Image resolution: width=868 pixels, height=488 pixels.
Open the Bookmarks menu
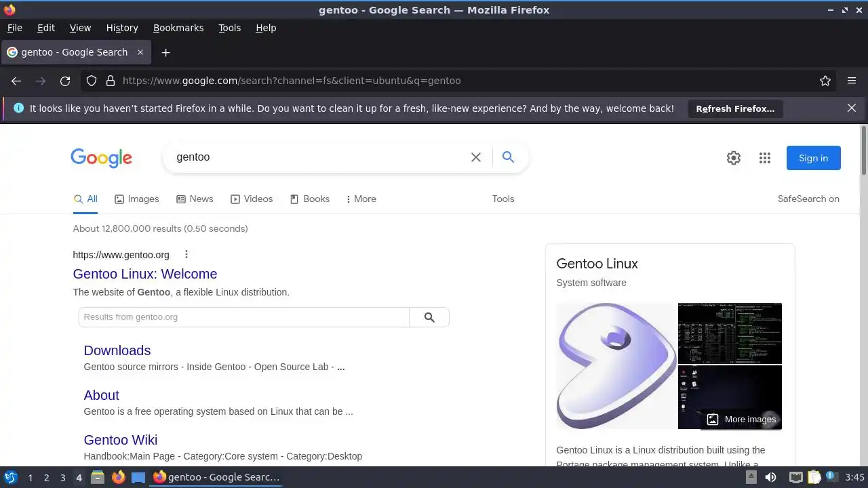coord(178,28)
